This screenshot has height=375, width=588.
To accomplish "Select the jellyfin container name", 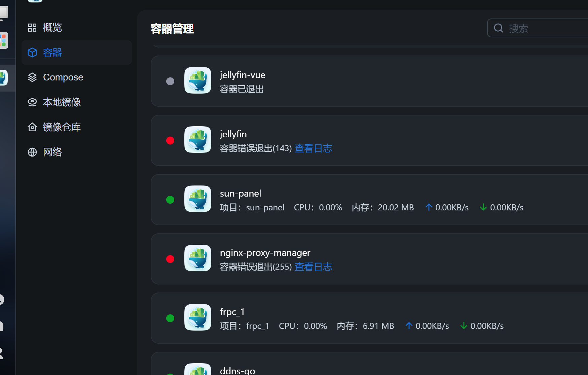I will [x=233, y=134].
